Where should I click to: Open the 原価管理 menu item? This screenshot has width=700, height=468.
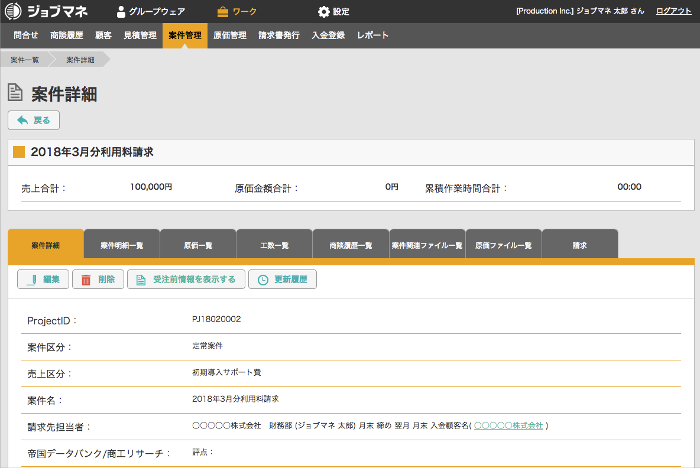(230, 35)
